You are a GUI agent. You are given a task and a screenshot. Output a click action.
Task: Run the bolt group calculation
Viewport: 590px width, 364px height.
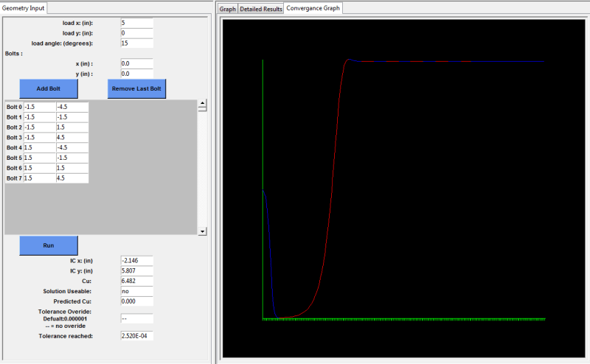pos(49,245)
